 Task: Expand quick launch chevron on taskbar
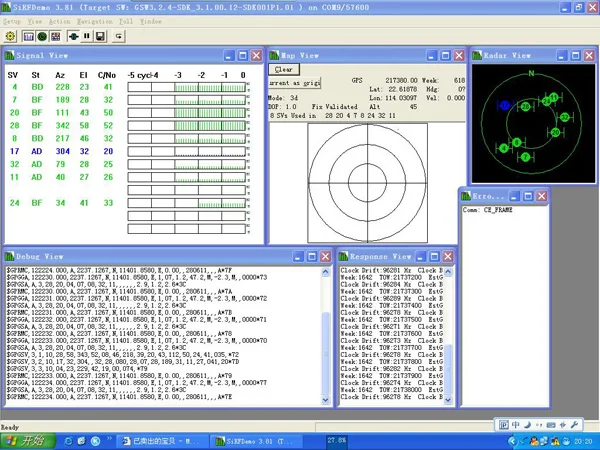(x=109, y=439)
